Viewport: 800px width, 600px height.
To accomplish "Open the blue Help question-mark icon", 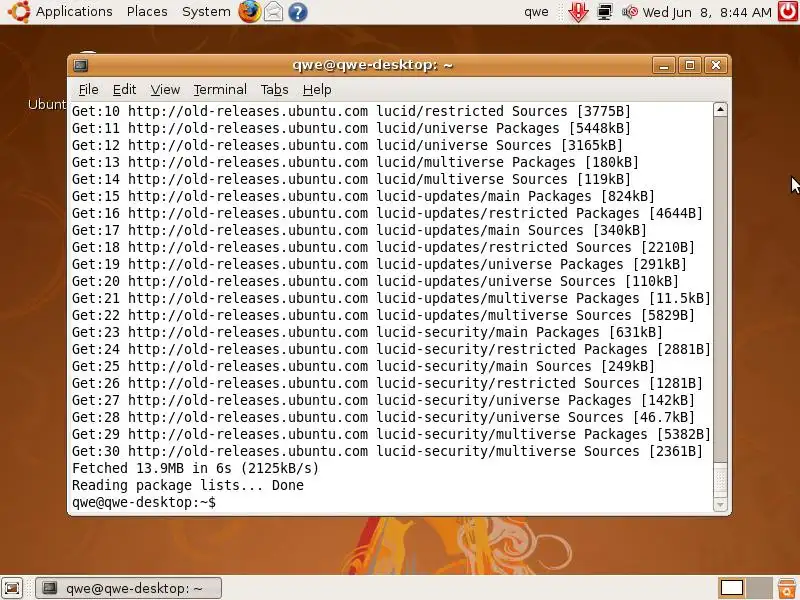I will click(x=298, y=12).
